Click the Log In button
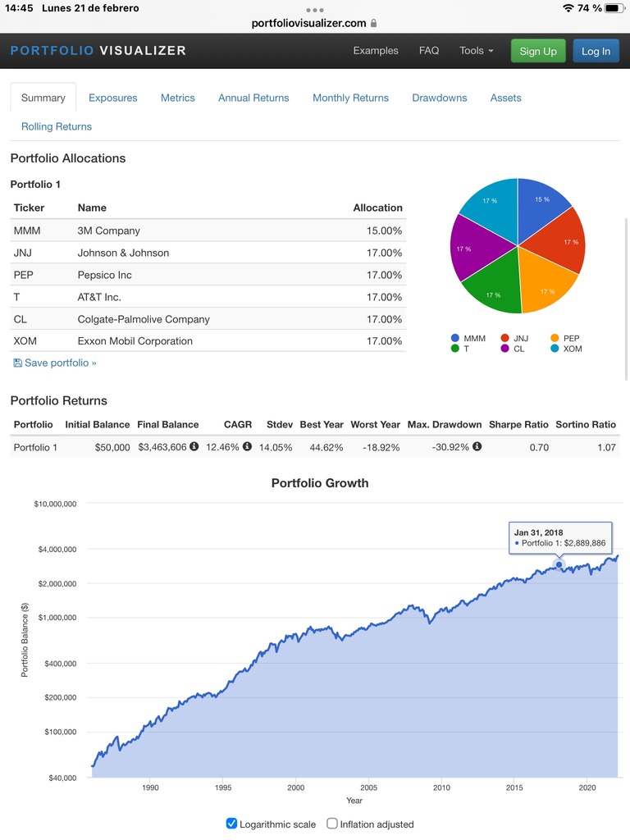 pos(596,51)
